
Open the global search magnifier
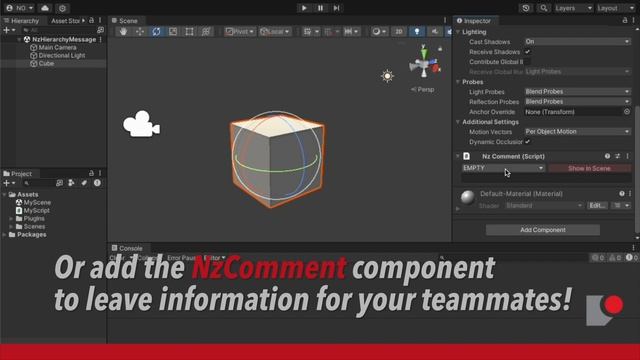[543, 8]
